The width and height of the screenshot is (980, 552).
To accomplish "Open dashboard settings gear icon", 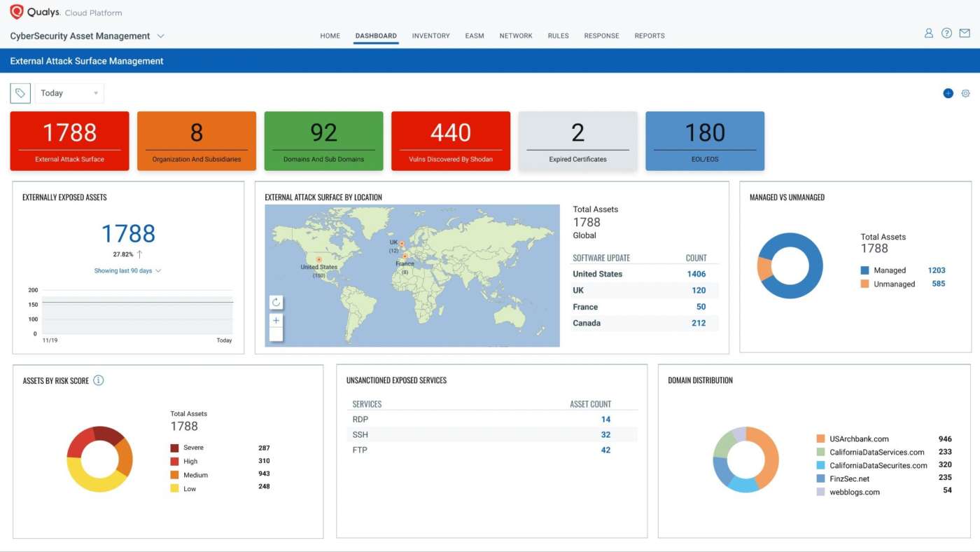I will click(966, 92).
